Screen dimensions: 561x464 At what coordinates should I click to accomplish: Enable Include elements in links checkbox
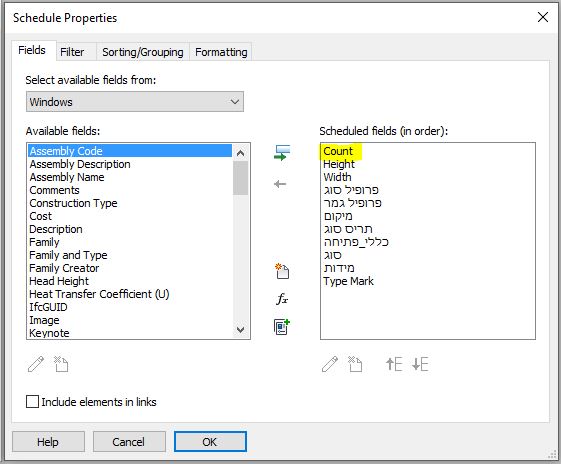point(32,401)
